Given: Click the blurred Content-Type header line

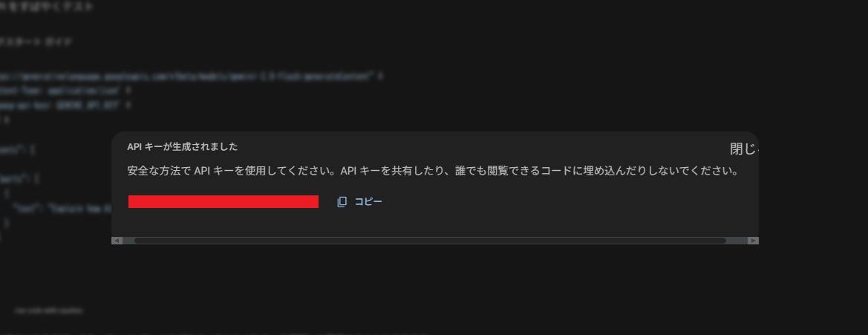Looking at the screenshot, I should (65, 90).
